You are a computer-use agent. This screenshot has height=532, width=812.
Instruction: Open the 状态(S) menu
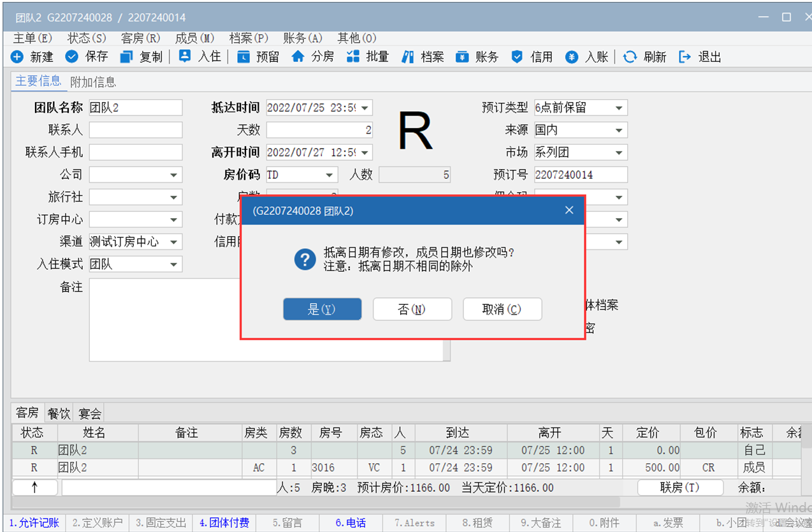coord(87,38)
